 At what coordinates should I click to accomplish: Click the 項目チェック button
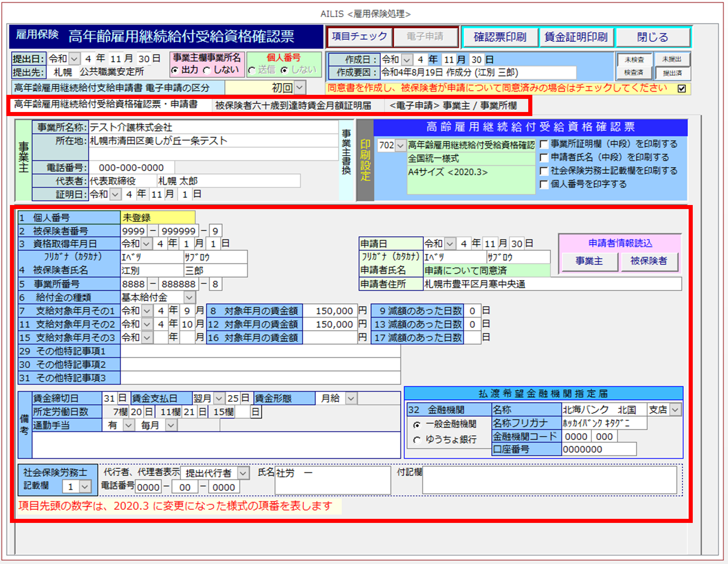(359, 37)
